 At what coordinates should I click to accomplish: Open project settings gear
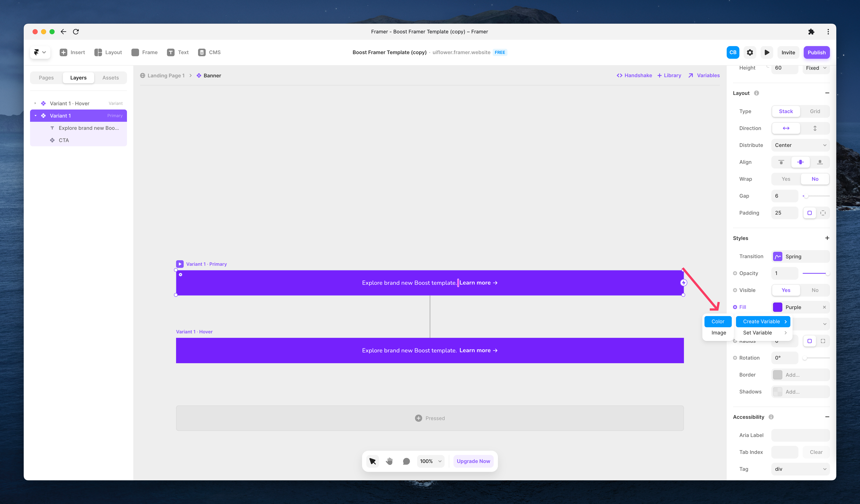point(749,52)
